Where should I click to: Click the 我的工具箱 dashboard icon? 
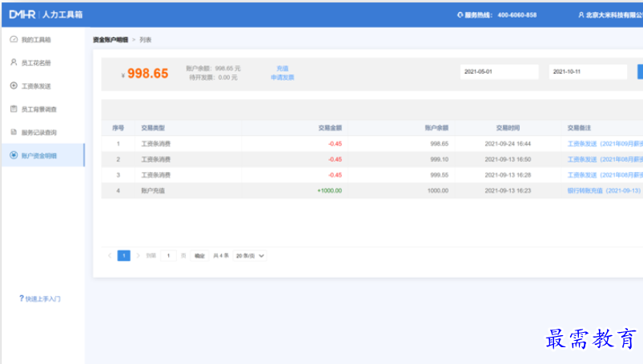coord(14,39)
